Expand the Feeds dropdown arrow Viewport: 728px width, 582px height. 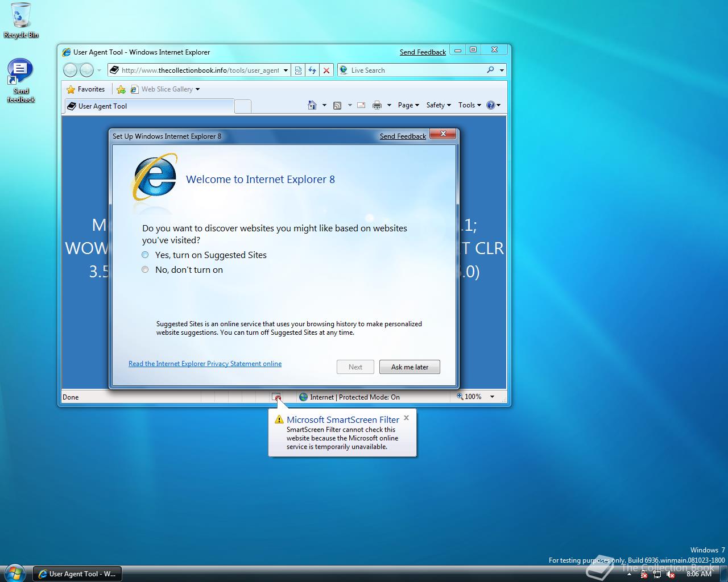pyautogui.click(x=350, y=105)
